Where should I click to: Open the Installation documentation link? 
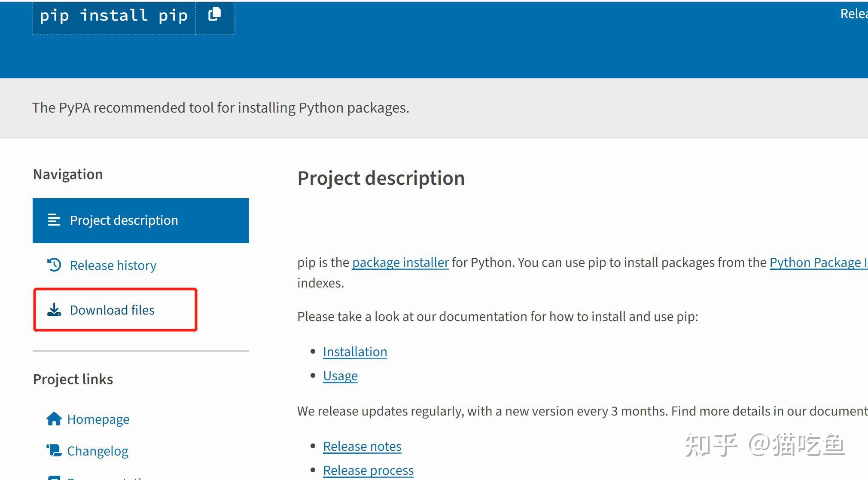(355, 352)
